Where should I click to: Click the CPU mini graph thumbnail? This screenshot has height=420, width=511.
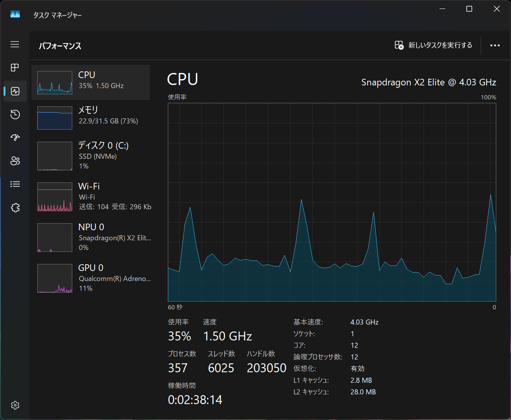click(x=55, y=83)
